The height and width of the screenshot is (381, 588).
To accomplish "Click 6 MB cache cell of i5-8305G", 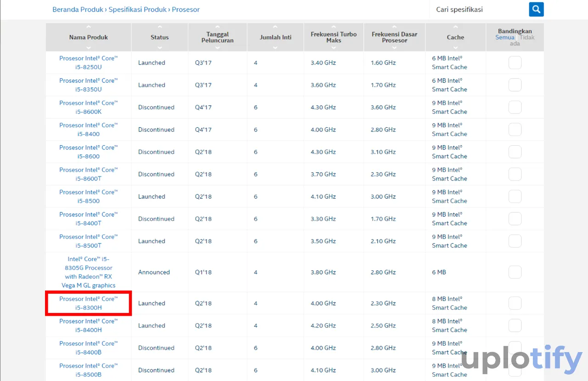I will [439, 272].
